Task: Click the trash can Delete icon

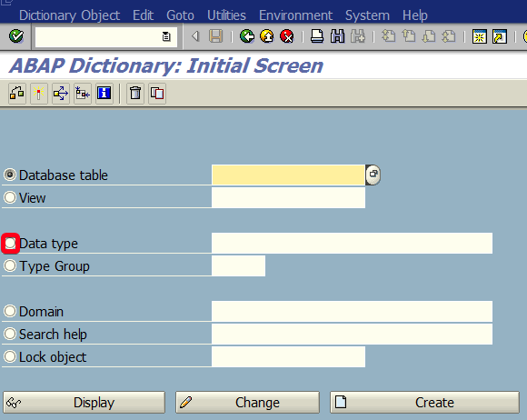Action: [x=135, y=93]
